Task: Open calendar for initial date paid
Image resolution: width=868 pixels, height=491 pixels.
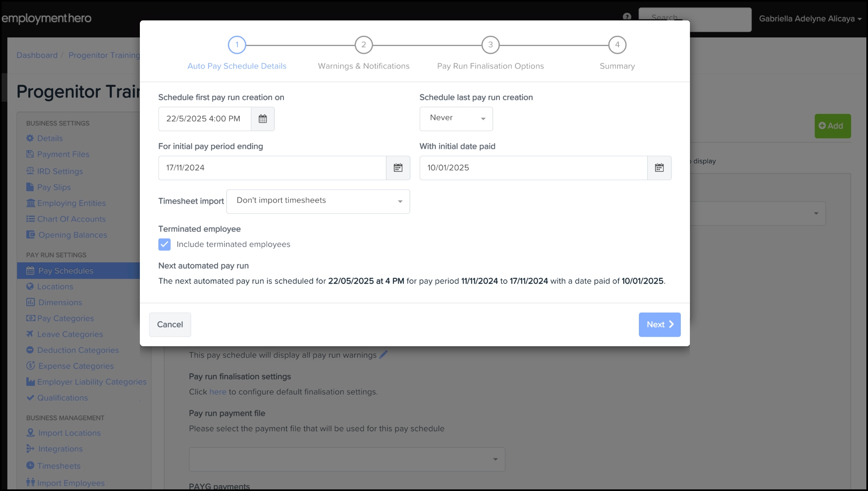Action: tap(659, 168)
